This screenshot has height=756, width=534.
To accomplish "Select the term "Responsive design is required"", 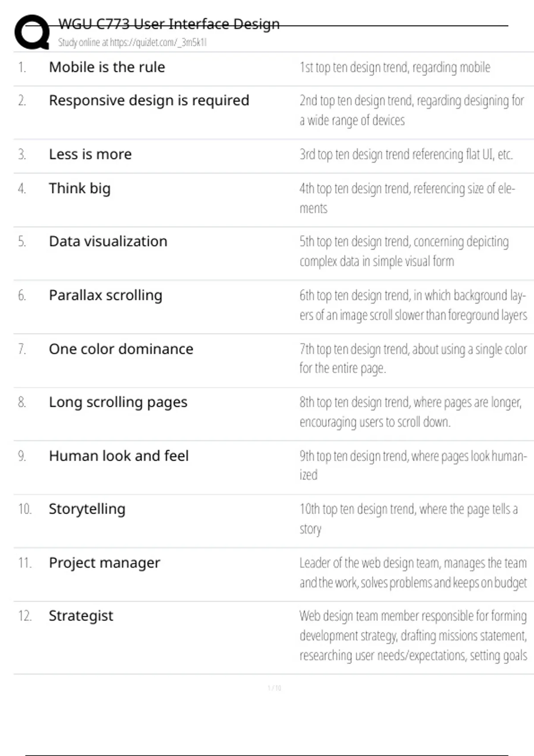I will 149,101.
